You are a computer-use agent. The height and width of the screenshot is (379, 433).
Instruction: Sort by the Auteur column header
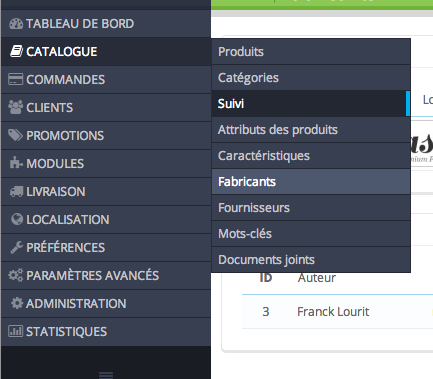tap(317, 278)
